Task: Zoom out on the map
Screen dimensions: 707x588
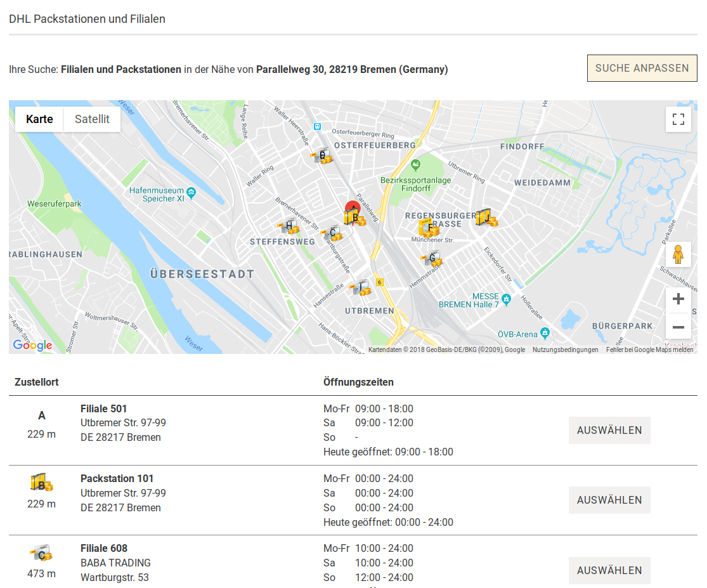Action: click(678, 327)
